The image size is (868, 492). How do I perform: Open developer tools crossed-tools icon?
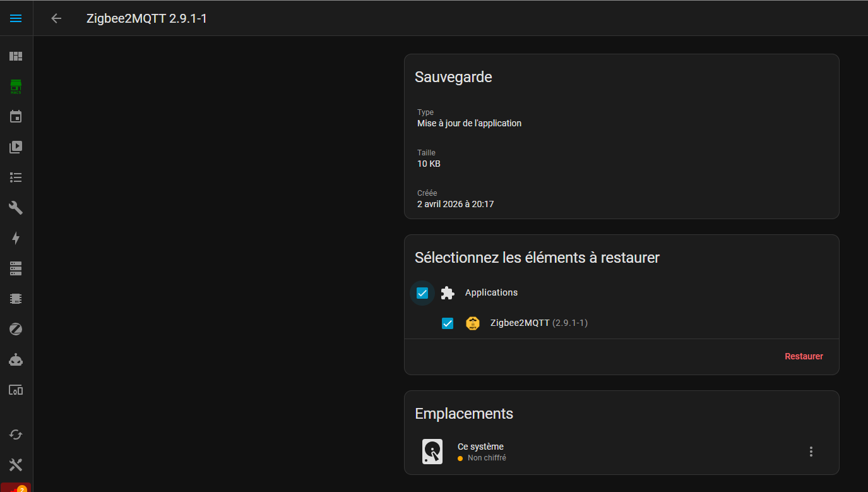pyautogui.click(x=16, y=465)
